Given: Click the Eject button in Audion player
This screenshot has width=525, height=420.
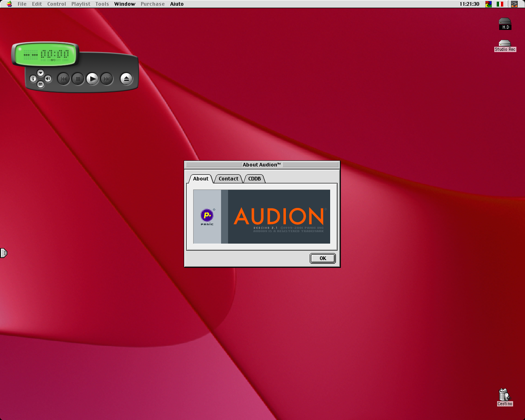Looking at the screenshot, I should coord(126,78).
